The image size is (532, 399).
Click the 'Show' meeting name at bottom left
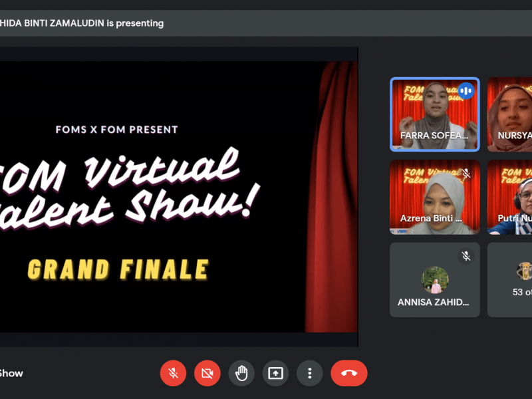coord(11,373)
